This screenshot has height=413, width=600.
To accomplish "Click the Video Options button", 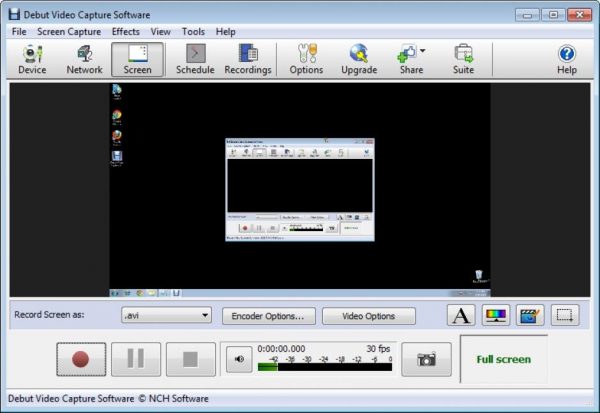I will pyautogui.click(x=368, y=316).
